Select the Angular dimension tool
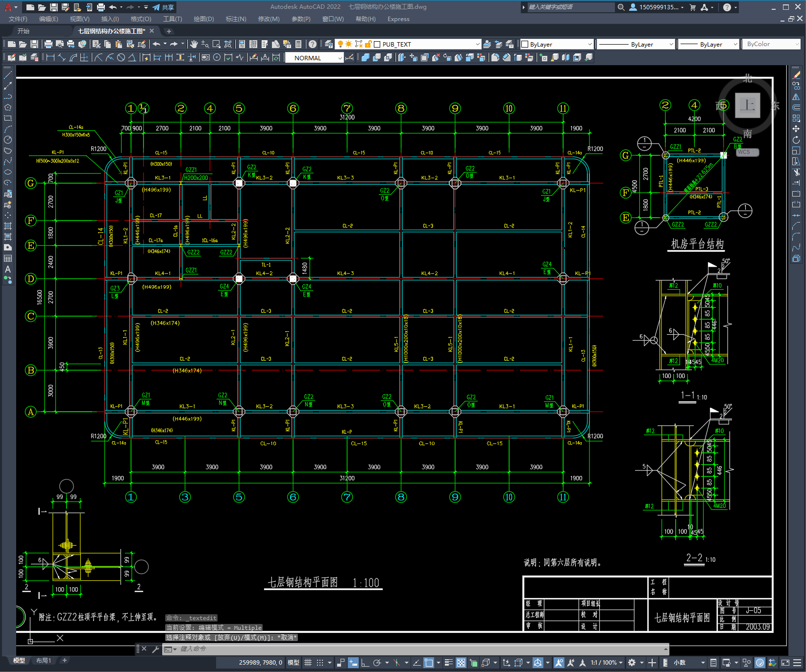Image resolution: width=806 pixels, height=672 pixels. pos(132,57)
